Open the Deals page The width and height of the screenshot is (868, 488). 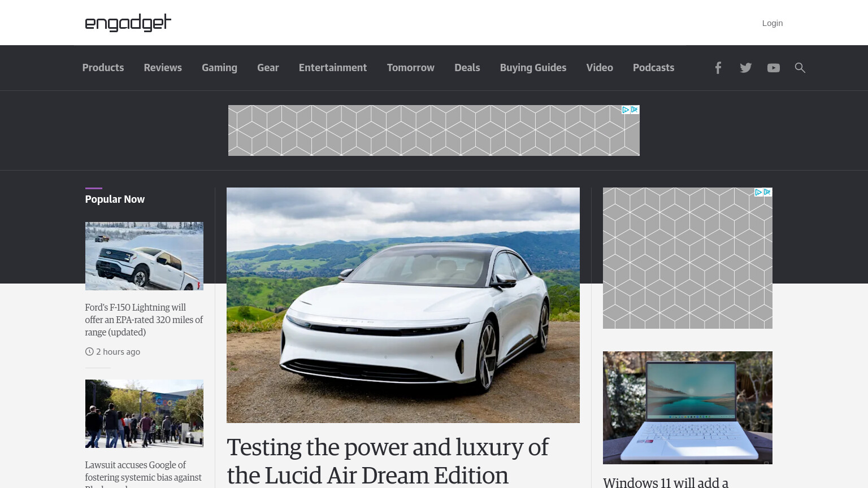[467, 68]
